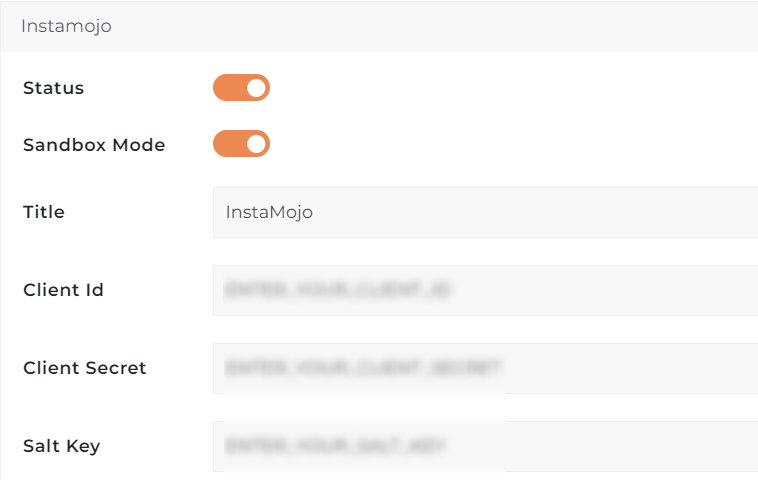Screen dimensions: 758x480
Task: Click the Instamojo section title text
Action: [x=66, y=26]
